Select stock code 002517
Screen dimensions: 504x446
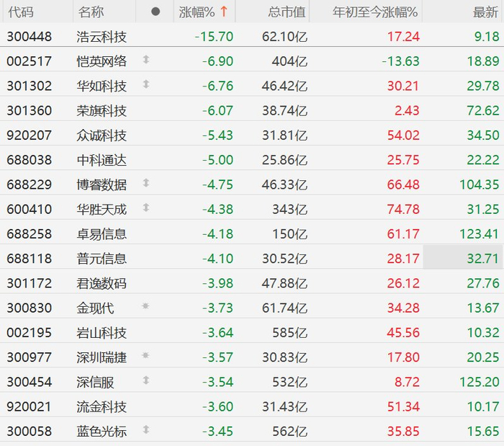click(x=30, y=61)
